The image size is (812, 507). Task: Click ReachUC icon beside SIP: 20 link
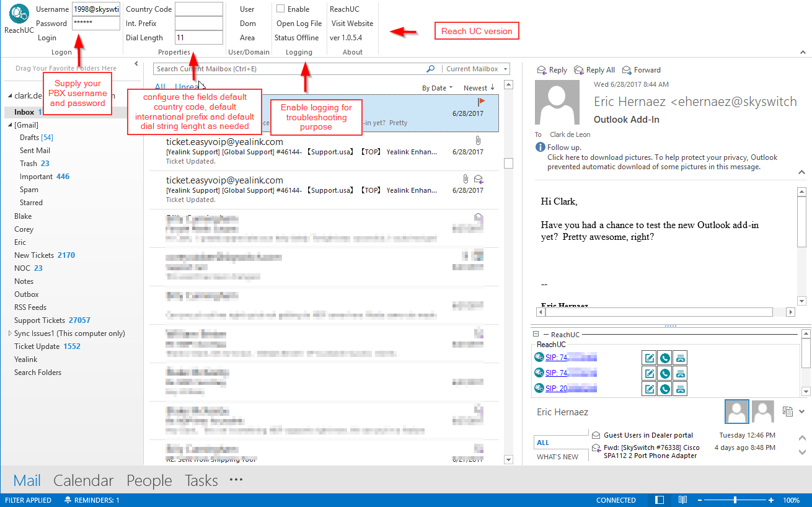539,389
